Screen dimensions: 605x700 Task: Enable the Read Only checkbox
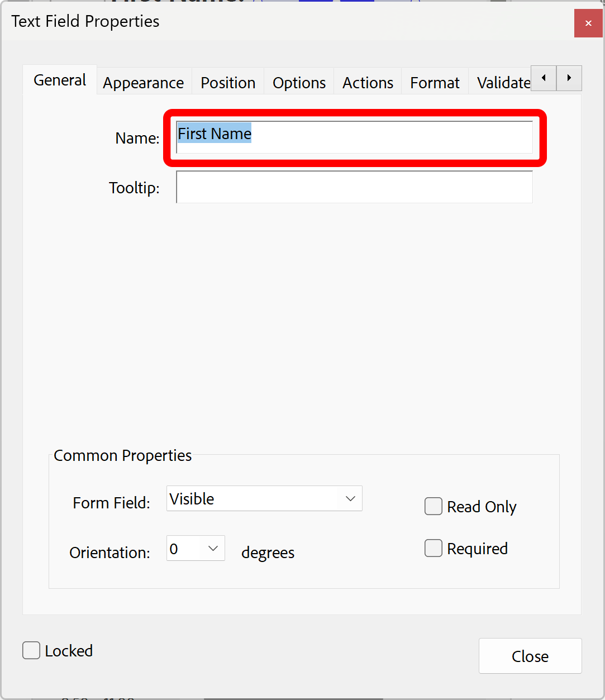coord(433,506)
